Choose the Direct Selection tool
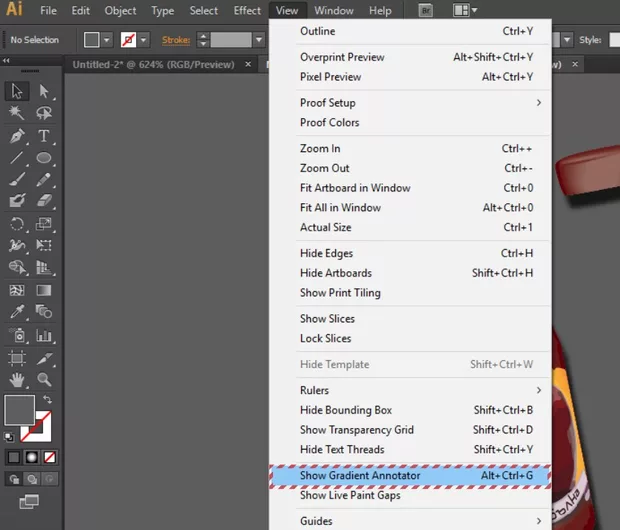Image resolution: width=620 pixels, height=530 pixels. click(x=44, y=92)
